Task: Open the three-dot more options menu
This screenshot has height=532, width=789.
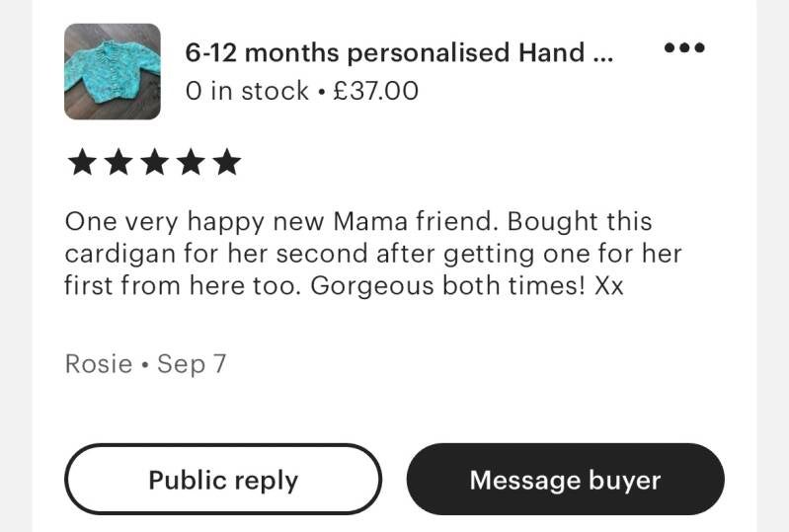Action: 684,47
